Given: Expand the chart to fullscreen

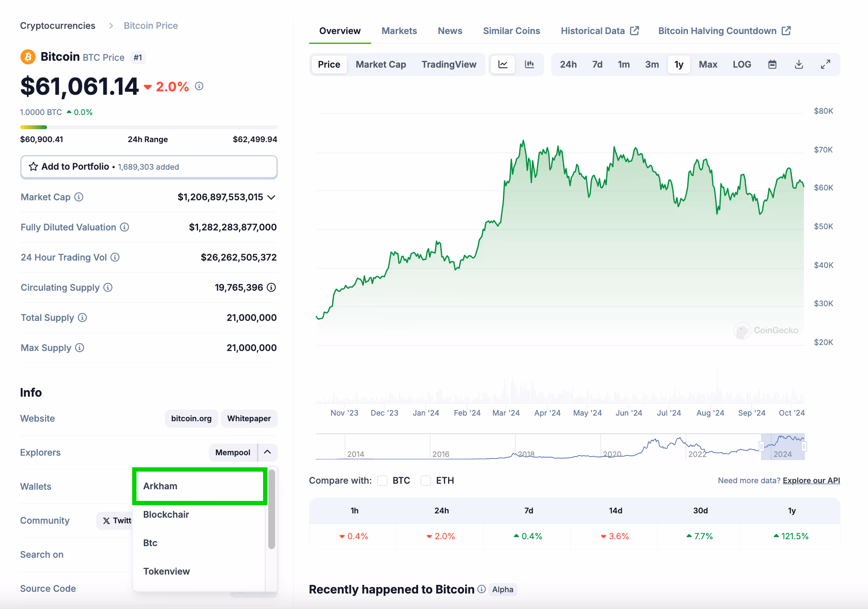Looking at the screenshot, I should [x=825, y=65].
